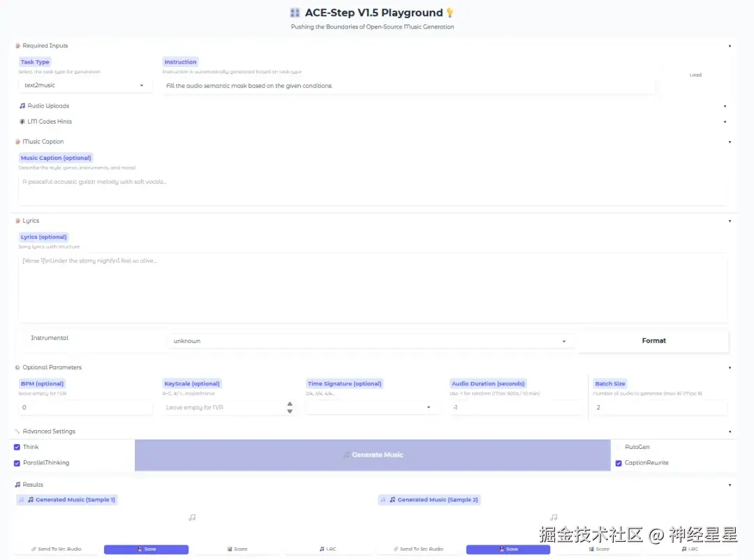Screen dimensions: 754x560
Task: Click the BPM input field
Action: pyautogui.click(x=85, y=408)
